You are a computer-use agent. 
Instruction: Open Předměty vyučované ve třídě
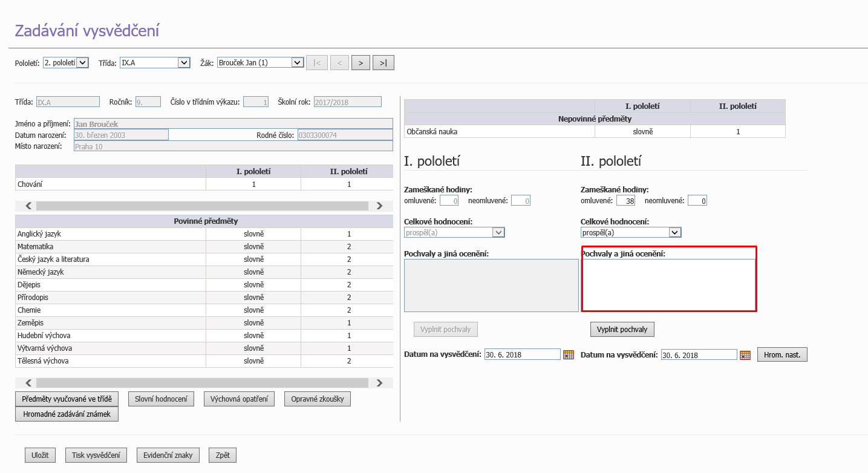(67, 399)
